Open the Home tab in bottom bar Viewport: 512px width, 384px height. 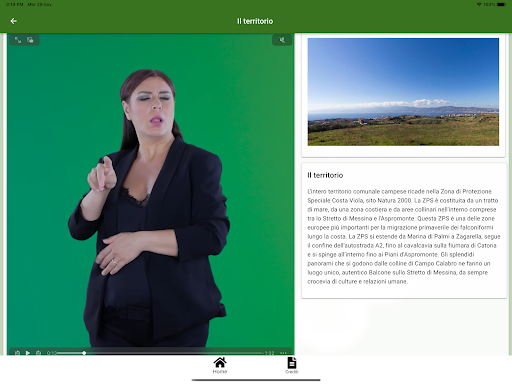tap(220, 365)
